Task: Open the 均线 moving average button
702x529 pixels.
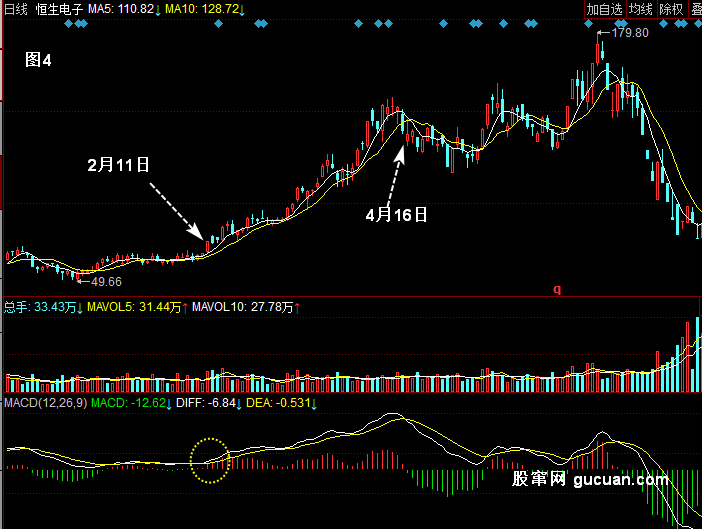Action: pyautogui.click(x=640, y=9)
